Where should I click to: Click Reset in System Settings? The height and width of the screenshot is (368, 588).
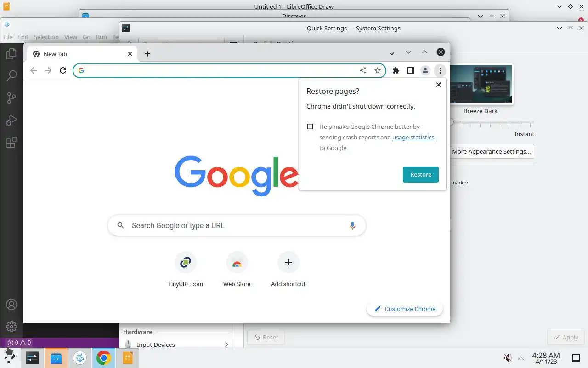click(x=266, y=337)
